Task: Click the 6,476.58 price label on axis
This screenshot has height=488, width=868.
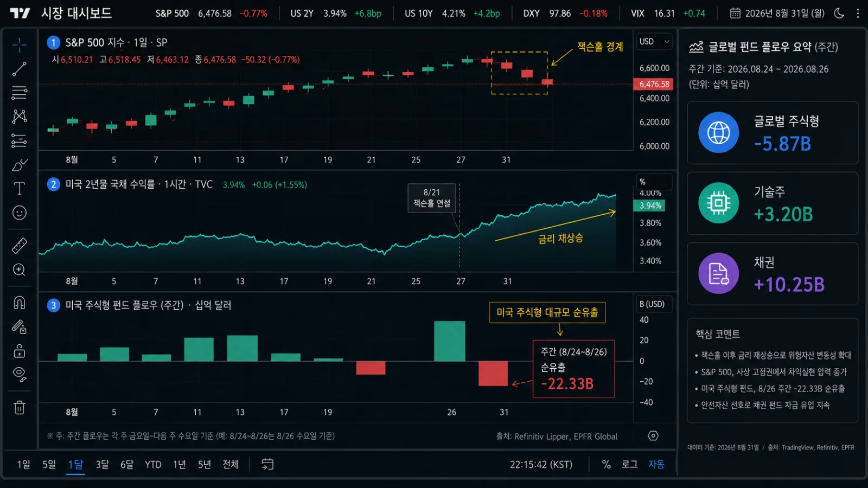Action: (654, 84)
